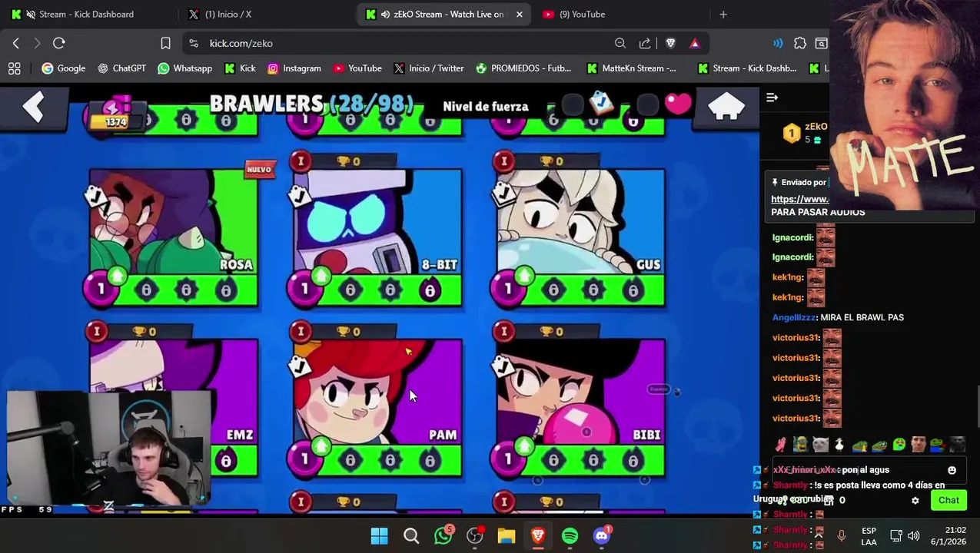This screenshot has height=553, width=980.
Task: Open the browser extensions puzzle icon
Action: (800, 43)
